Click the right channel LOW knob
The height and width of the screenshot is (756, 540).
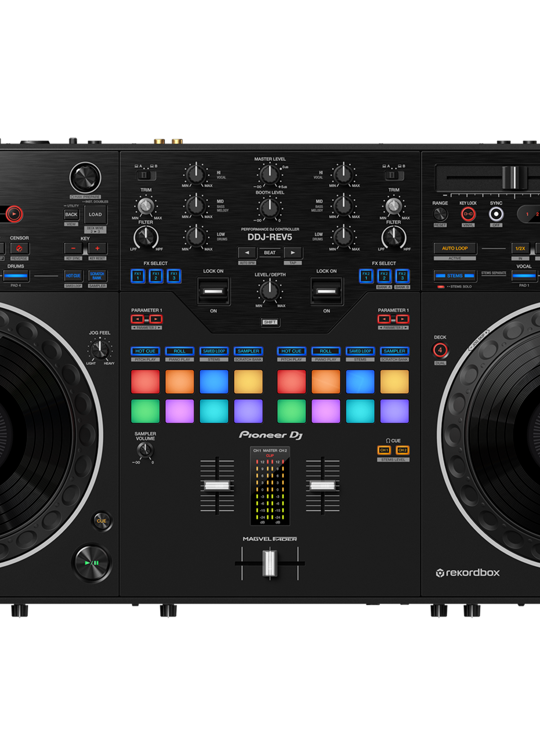point(343,237)
